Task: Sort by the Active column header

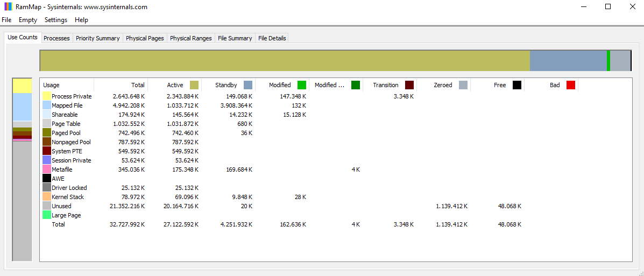Action: [174, 85]
